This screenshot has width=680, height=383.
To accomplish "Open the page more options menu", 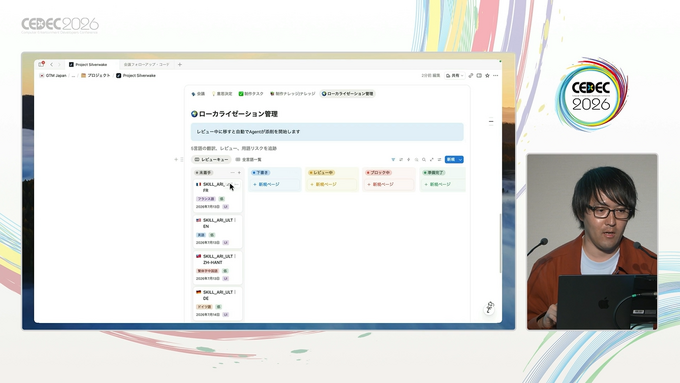I will coord(496,75).
